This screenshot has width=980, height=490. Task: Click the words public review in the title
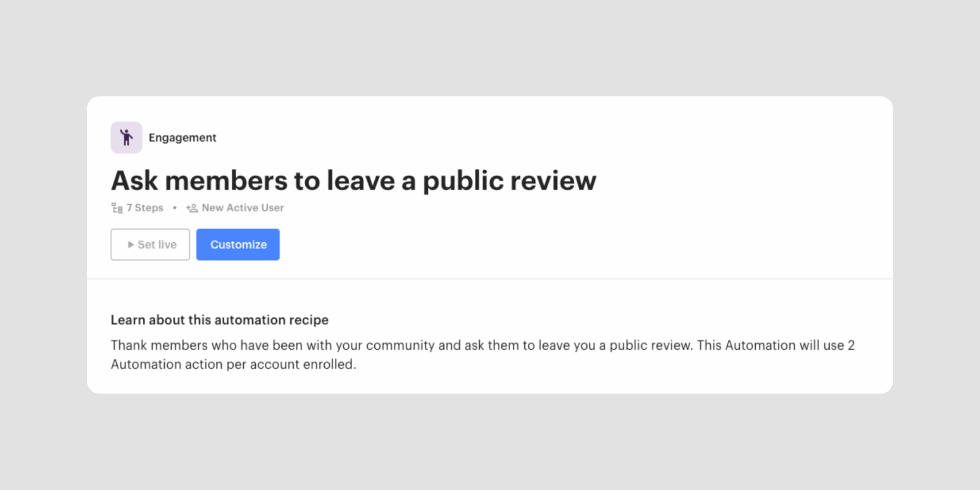click(x=510, y=181)
